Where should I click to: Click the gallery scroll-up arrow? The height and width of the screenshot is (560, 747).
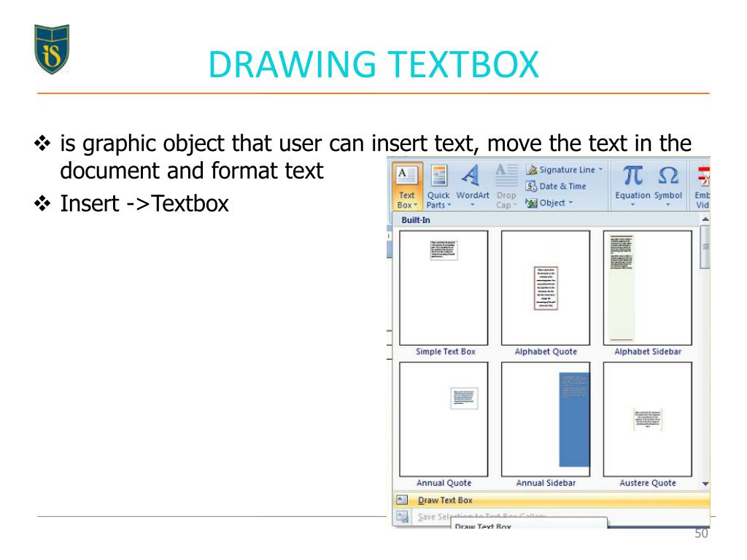tap(705, 219)
